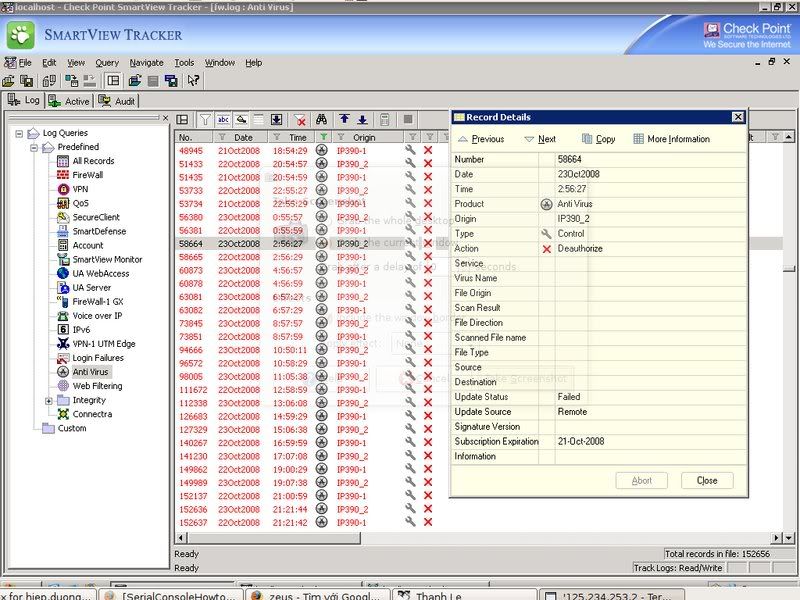Toggle the abc resolve-names toolbar icon
Image resolution: width=800 pixels, height=600 pixels.
223,120
